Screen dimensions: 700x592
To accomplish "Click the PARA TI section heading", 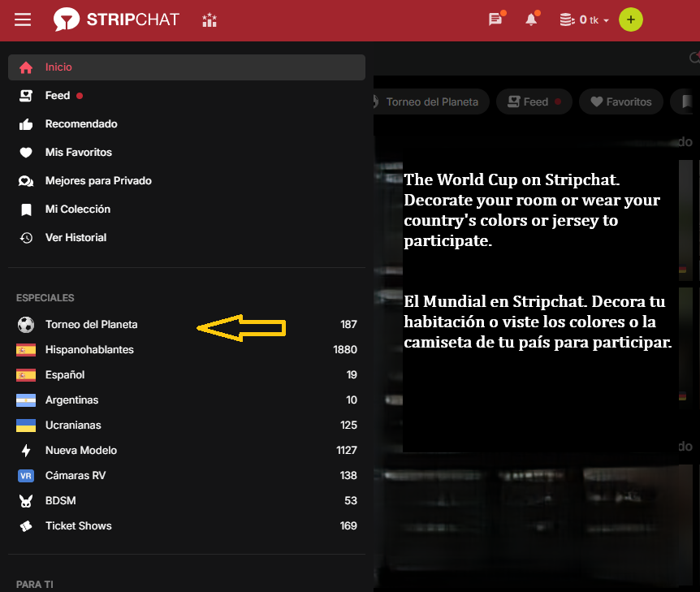I will pos(35,585).
